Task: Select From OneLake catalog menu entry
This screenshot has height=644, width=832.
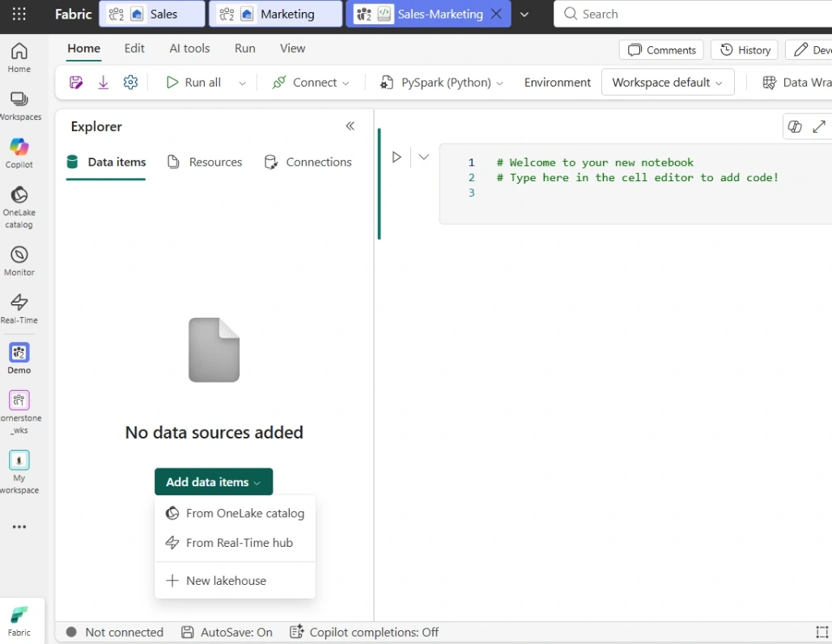Action: [235, 513]
